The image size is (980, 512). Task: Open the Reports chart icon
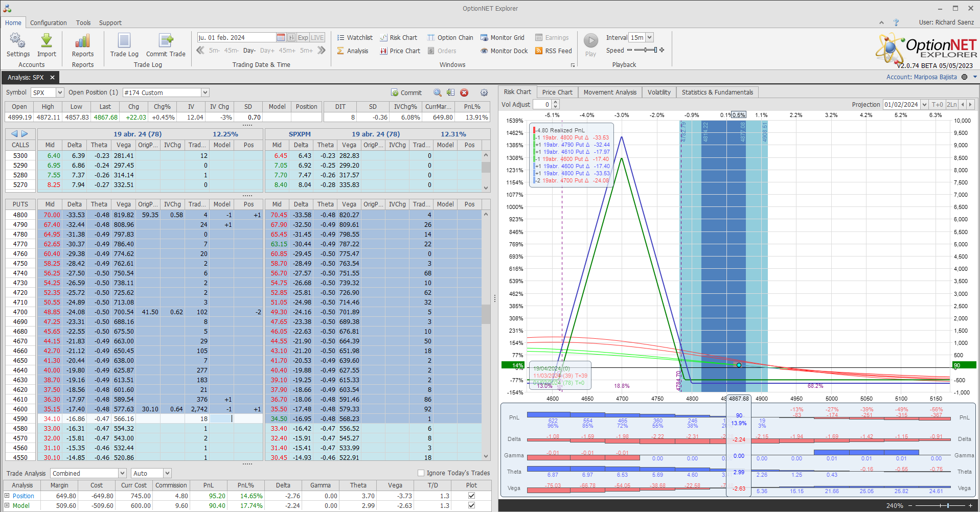point(82,41)
